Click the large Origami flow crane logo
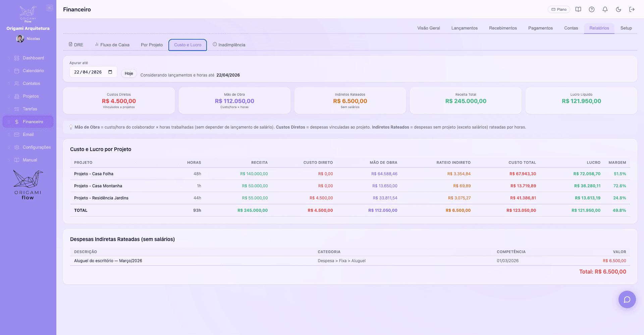 [28, 185]
